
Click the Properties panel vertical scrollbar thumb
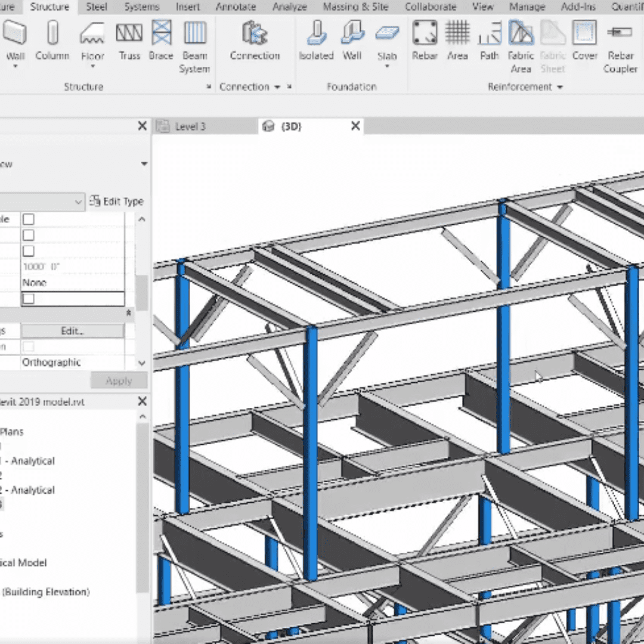(x=142, y=293)
